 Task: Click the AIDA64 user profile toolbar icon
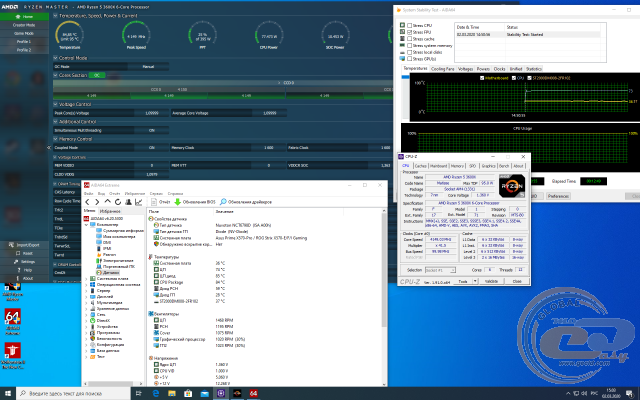(x=128, y=202)
